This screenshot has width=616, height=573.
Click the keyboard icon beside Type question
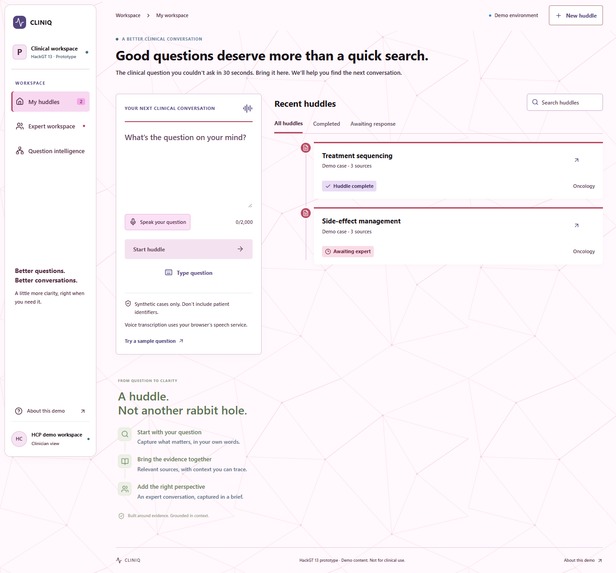pyautogui.click(x=169, y=273)
